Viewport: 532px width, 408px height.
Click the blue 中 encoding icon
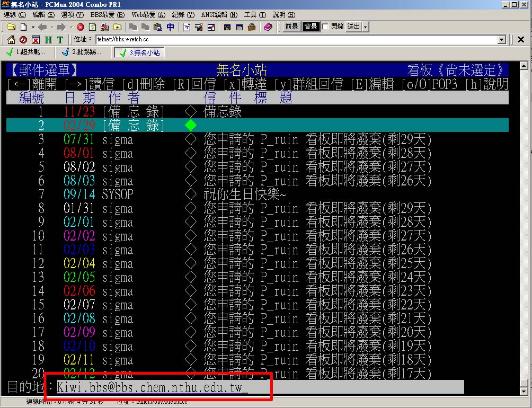click(170, 27)
